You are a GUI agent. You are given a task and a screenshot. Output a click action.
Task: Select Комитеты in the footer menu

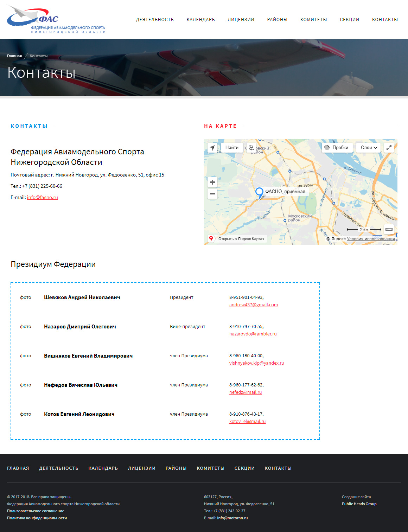[x=210, y=468]
